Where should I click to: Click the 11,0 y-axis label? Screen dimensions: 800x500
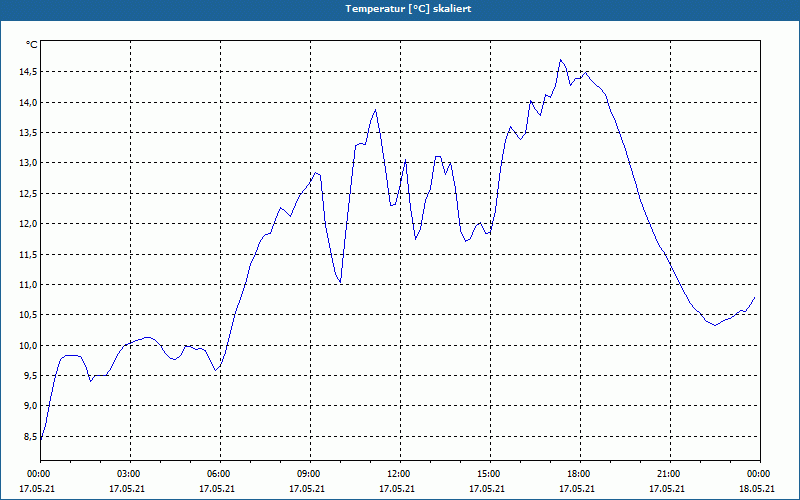(28, 284)
